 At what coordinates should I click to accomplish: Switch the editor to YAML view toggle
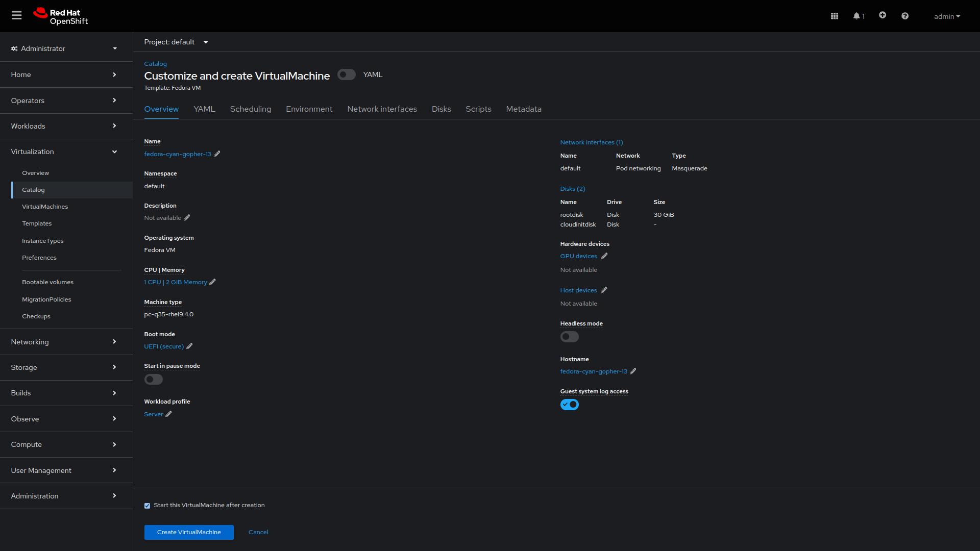347,74
